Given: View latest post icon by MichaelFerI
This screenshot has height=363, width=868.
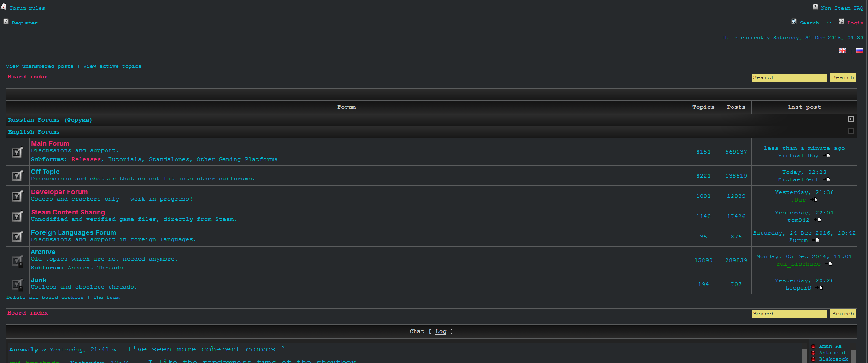Looking at the screenshot, I should click(x=827, y=179).
